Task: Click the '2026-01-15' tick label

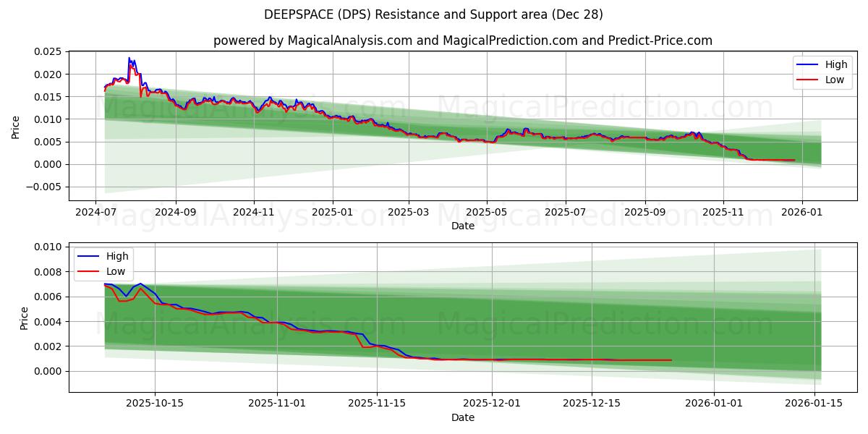Action: click(x=814, y=404)
